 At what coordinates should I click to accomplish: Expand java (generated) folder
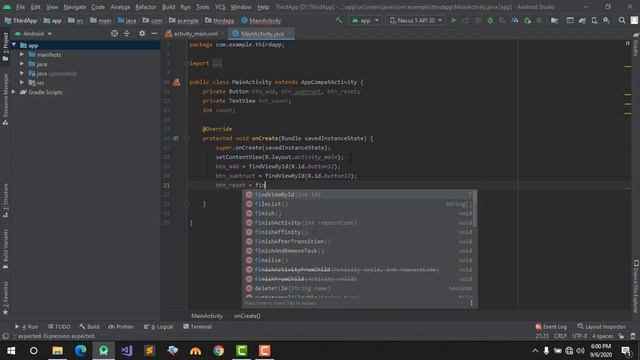22,73
